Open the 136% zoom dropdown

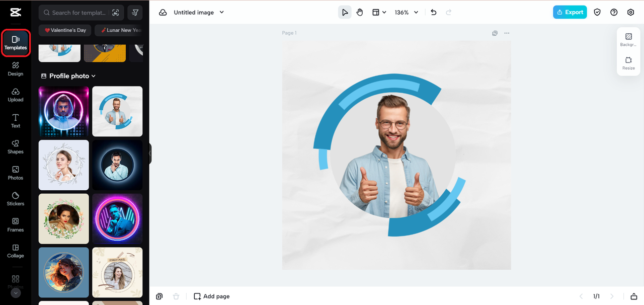(x=407, y=12)
